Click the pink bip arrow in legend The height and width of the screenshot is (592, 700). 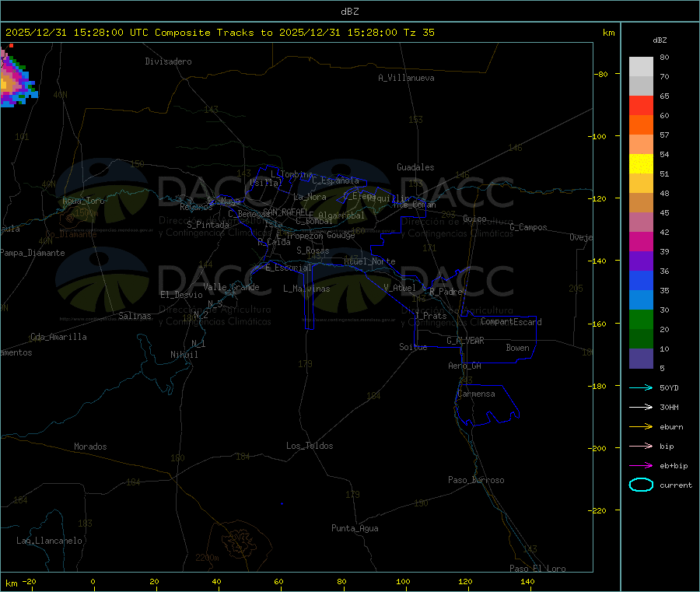[641, 446]
